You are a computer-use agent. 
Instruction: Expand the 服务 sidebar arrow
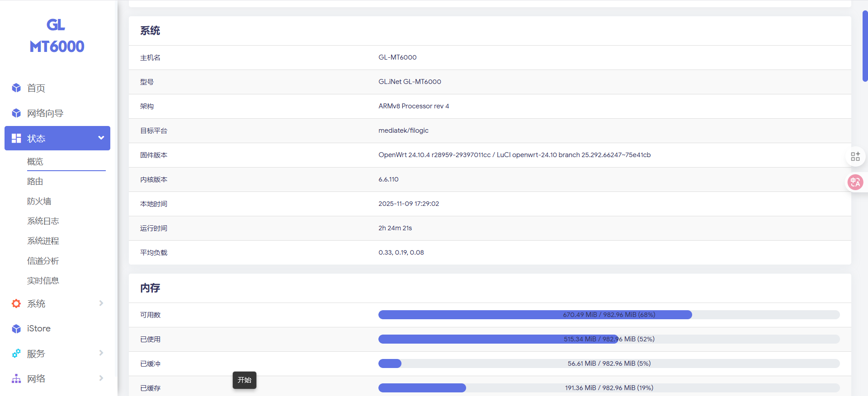101,353
